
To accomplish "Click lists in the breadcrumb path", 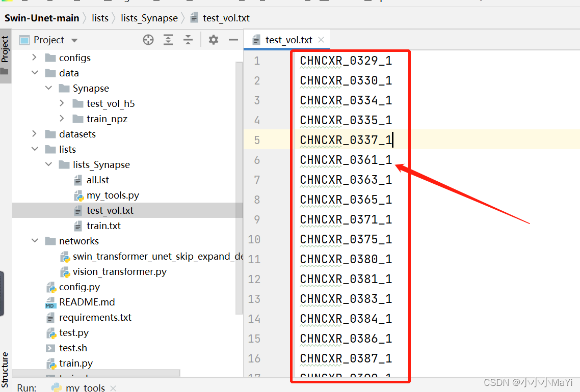I will coord(100,18).
